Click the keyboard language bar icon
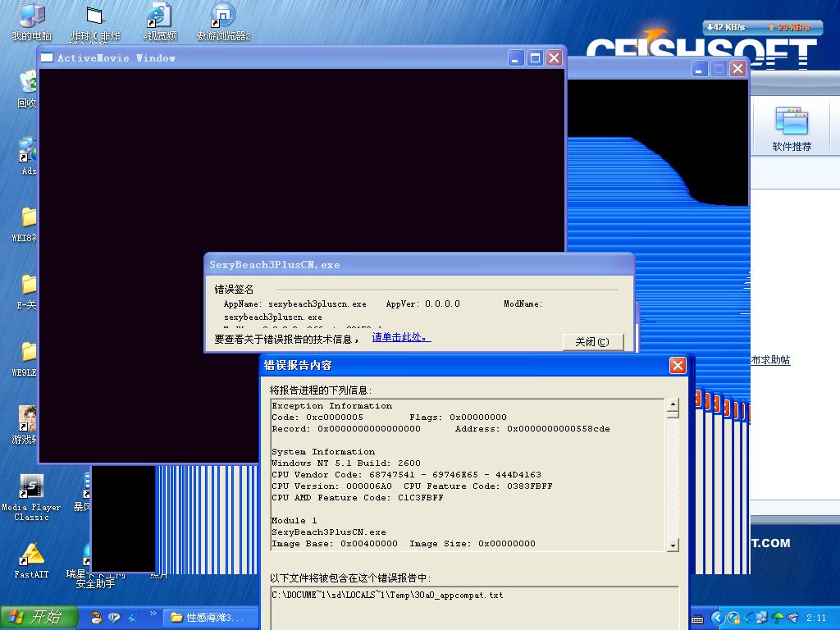The width and height of the screenshot is (840, 630). coord(697,619)
